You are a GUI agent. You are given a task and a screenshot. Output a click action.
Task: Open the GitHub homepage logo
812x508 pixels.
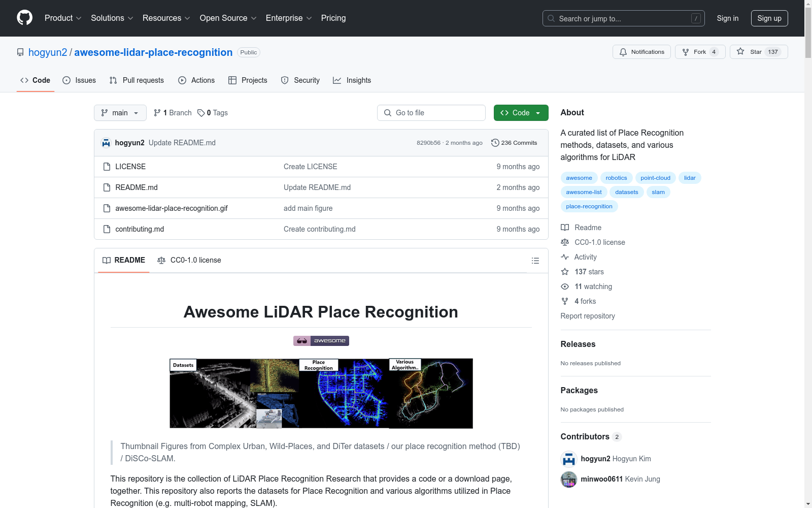coord(24,18)
